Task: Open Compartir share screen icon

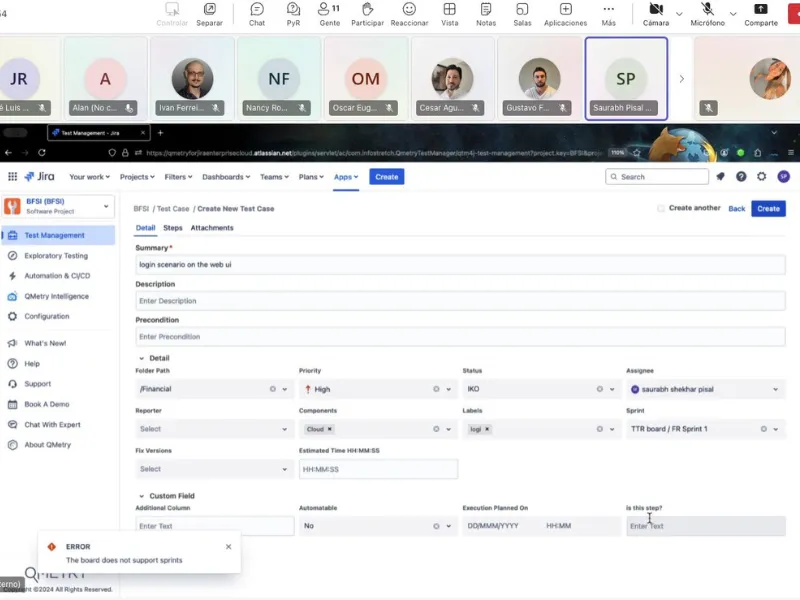Action: click(761, 9)
